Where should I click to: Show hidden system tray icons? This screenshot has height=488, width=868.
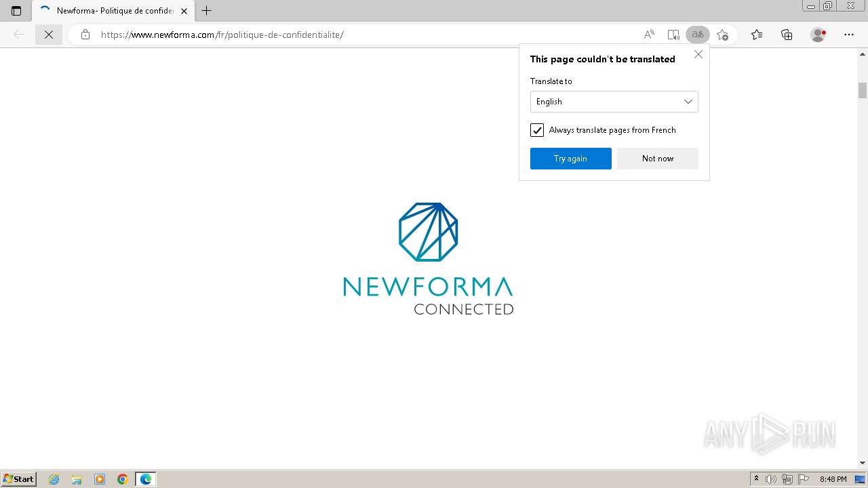pos(756,479)
